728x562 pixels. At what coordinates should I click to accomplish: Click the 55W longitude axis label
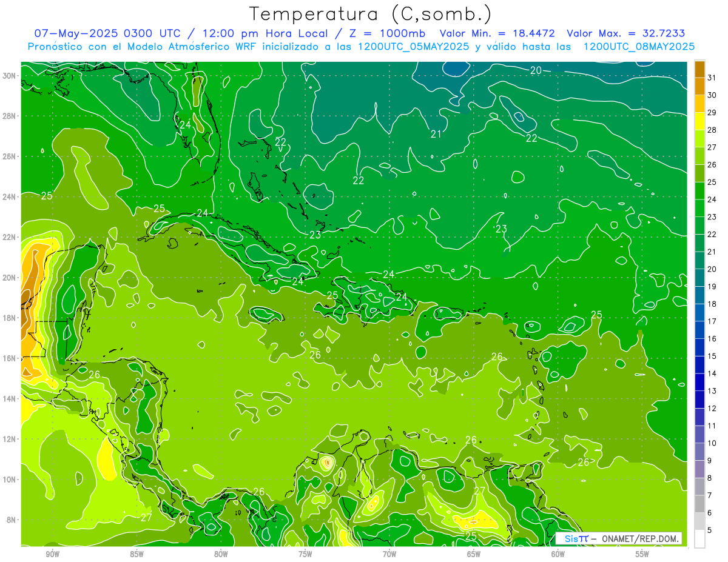click(642, 554)
